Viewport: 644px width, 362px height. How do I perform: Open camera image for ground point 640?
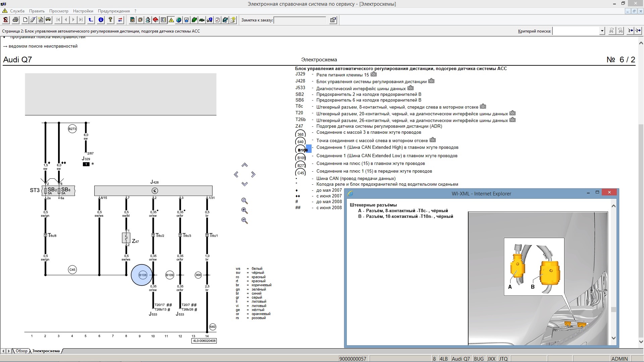click(x=433, y=140)
